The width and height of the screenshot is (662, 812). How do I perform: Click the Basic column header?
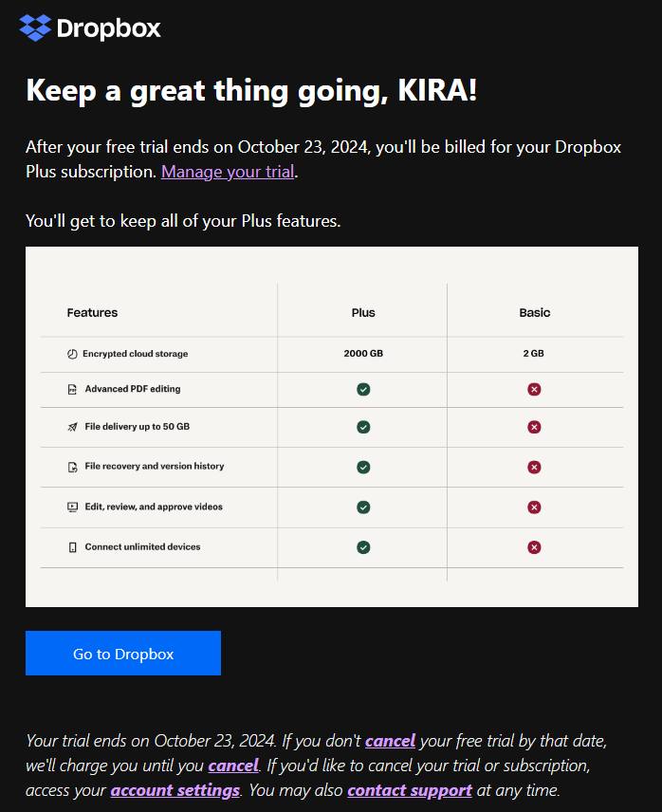coord(534,312)
